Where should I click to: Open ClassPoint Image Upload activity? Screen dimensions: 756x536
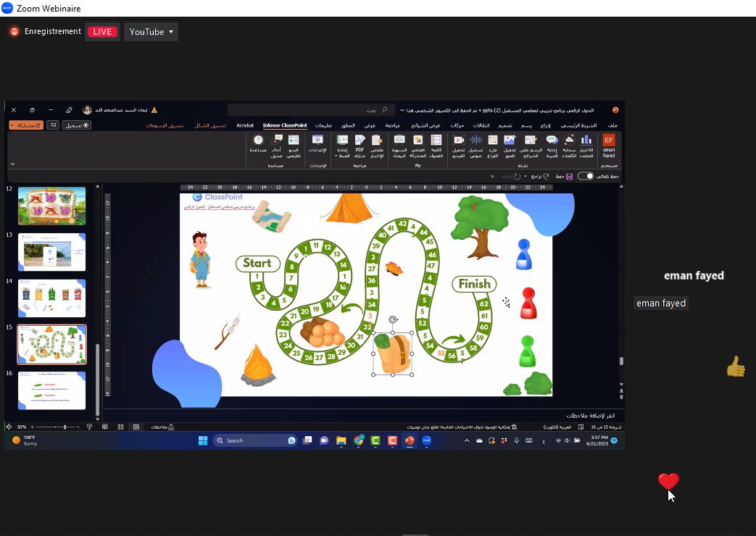click(510, 146)
